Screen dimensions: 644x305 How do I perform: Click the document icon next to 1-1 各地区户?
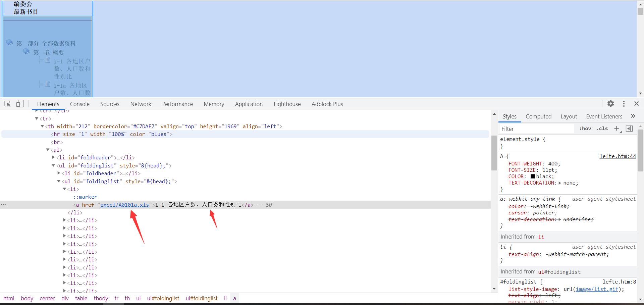click(48, 60)
